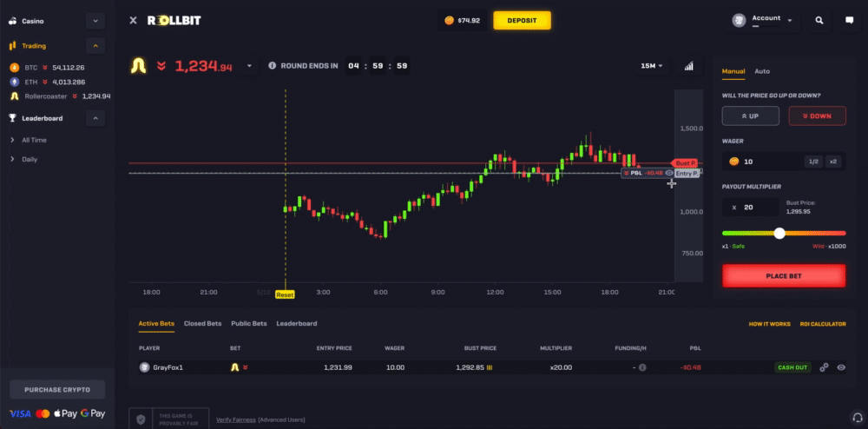Open the asset selector dropdown near price
The image size is (868, 429).
point(249,66)
